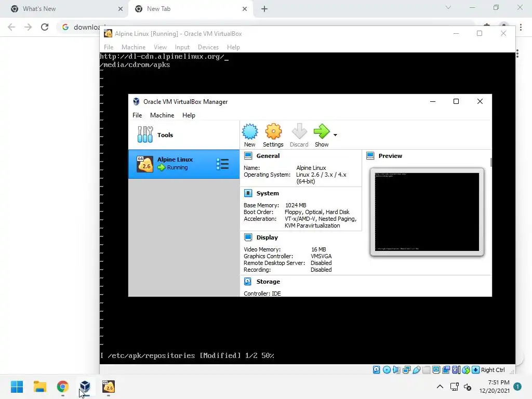
Task: Open Chrome tab search chevron
Action: click(x=448, y=7)
